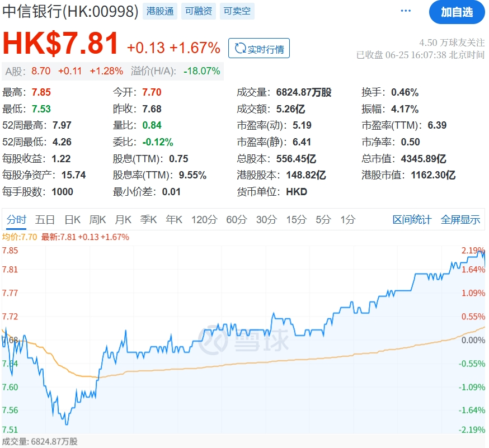Screen dimensions: 489x448
Task: Switch to the 月K chart tab
Action: (123, 220)
